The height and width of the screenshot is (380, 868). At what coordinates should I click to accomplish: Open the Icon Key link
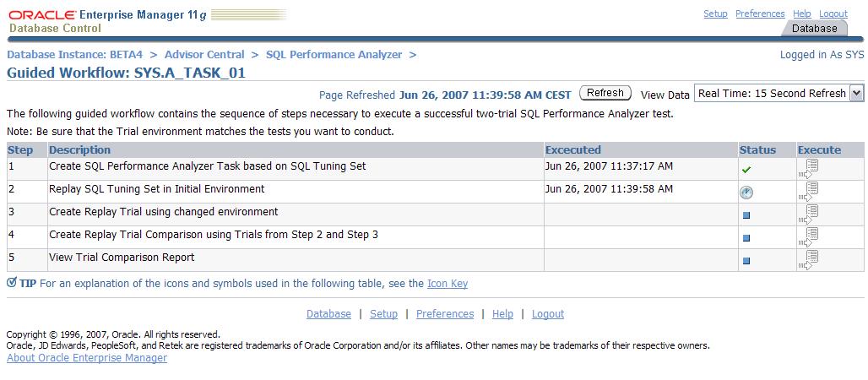pyautogui.click(x=448, y=284)
